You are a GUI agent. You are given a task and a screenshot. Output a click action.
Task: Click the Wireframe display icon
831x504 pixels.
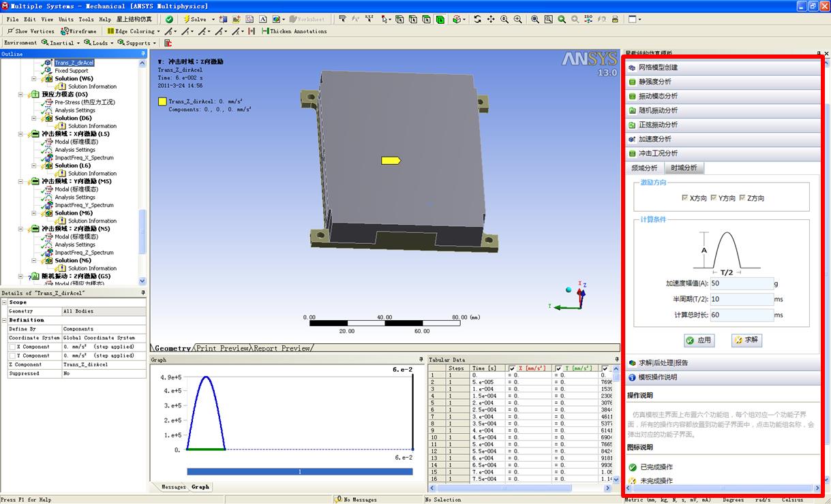tap(65, 31)
